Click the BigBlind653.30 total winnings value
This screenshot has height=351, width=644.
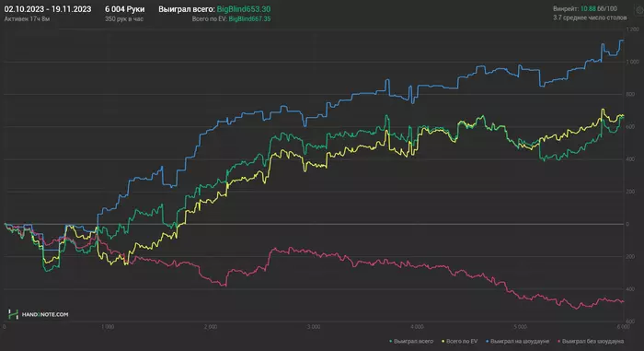tap(244, 9)
